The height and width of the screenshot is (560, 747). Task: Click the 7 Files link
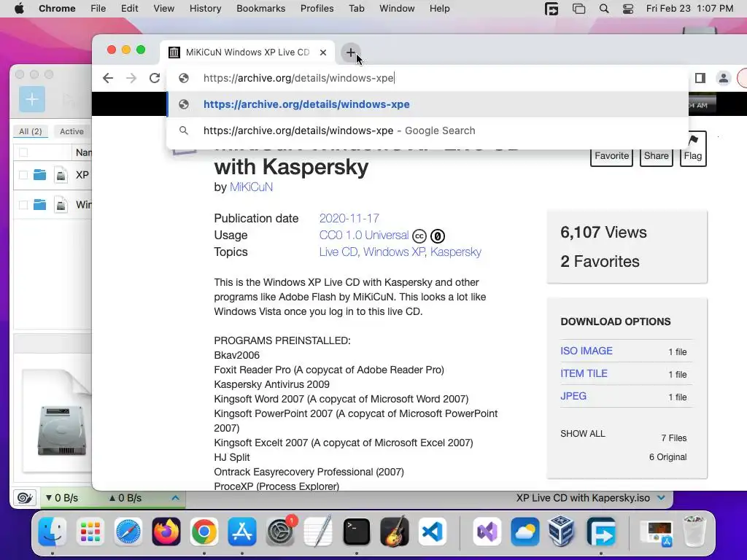(673, 438)
